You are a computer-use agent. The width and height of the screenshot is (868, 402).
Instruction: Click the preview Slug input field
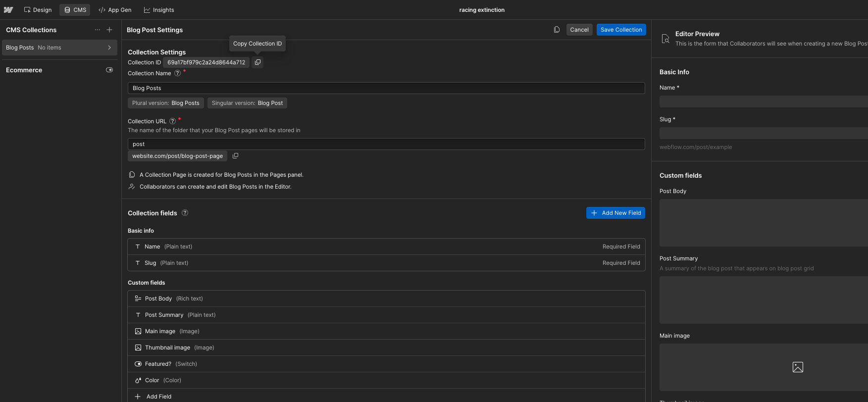tap(764, 133)
